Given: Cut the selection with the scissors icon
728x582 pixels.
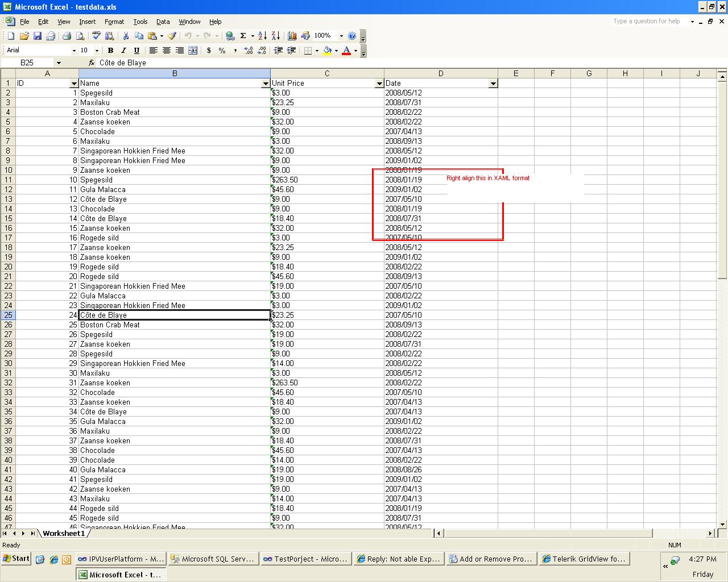Looking at the screenshot, I should 126,36.
